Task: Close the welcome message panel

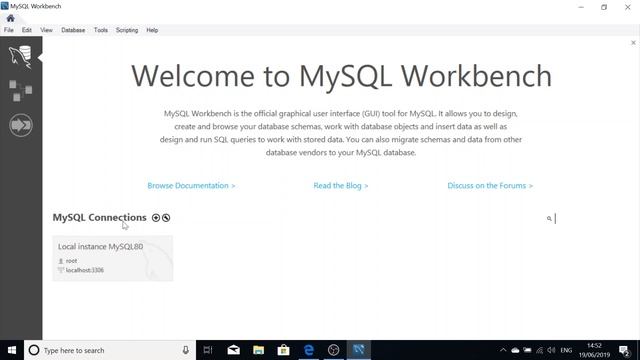Action: point(633,42)
